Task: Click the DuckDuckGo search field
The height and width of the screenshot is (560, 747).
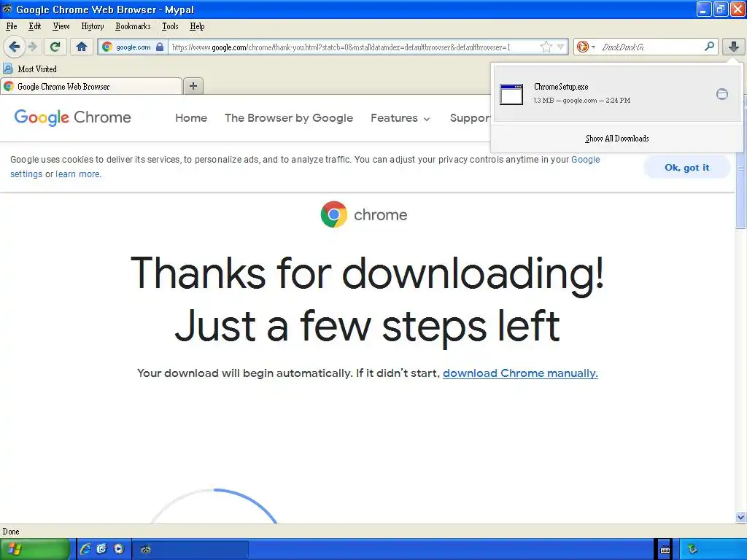Action: [650, 47]
